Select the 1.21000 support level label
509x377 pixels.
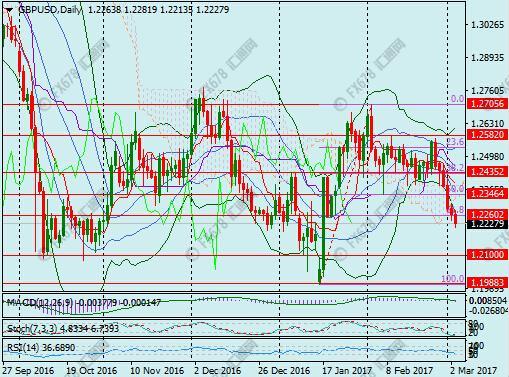487,255
